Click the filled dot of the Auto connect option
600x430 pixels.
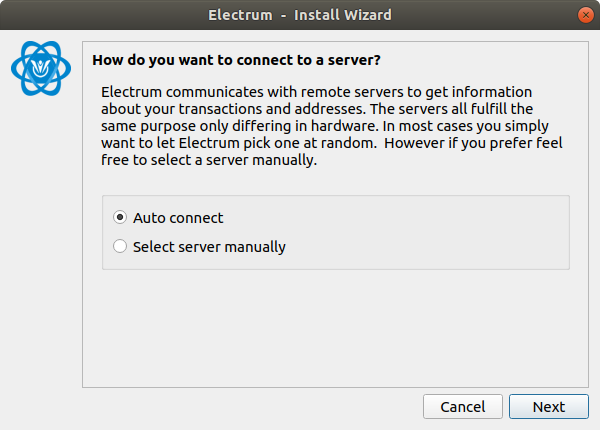click(120, 217)
